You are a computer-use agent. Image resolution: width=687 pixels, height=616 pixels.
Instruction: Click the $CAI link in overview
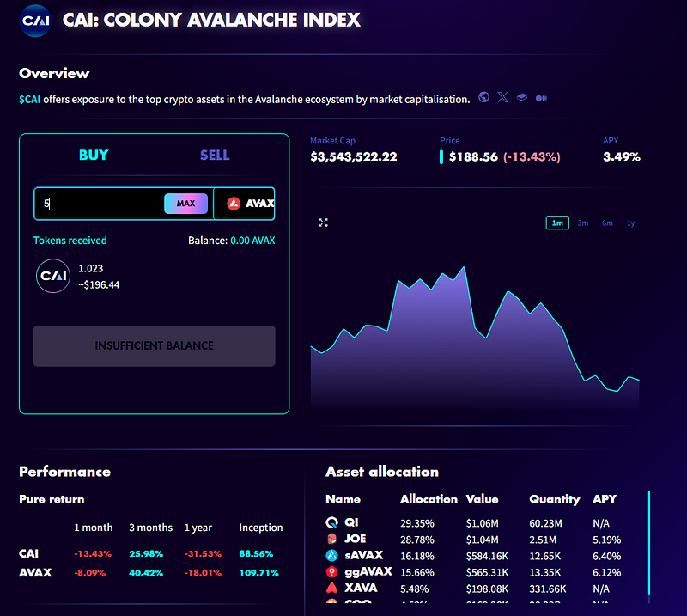click(29, 100)
